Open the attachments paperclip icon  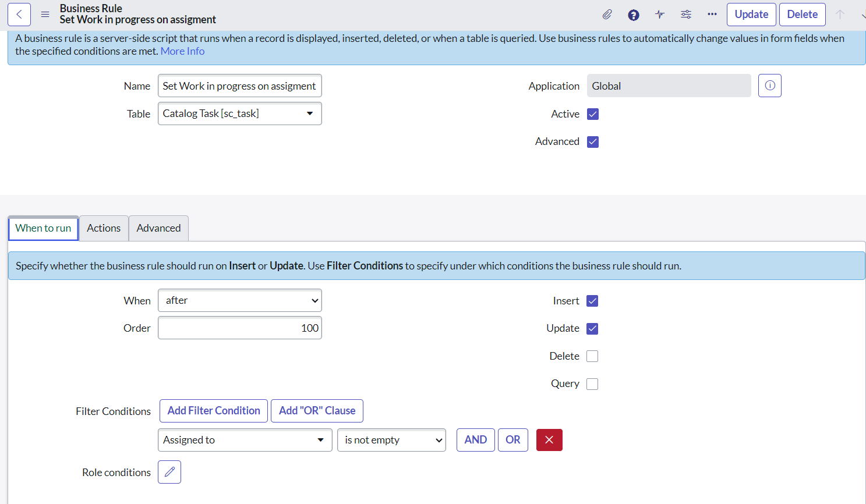pyautogui.click(x=607, y=14)
